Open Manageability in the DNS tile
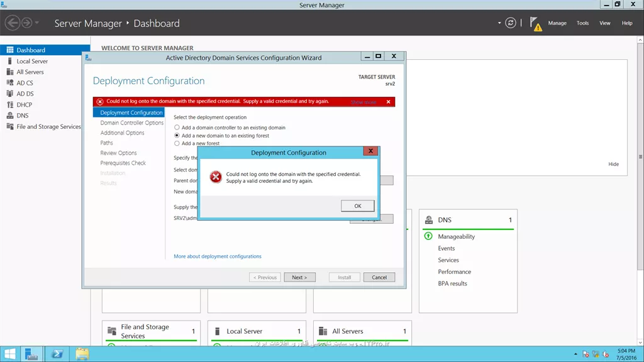 (x=457, y=236)
